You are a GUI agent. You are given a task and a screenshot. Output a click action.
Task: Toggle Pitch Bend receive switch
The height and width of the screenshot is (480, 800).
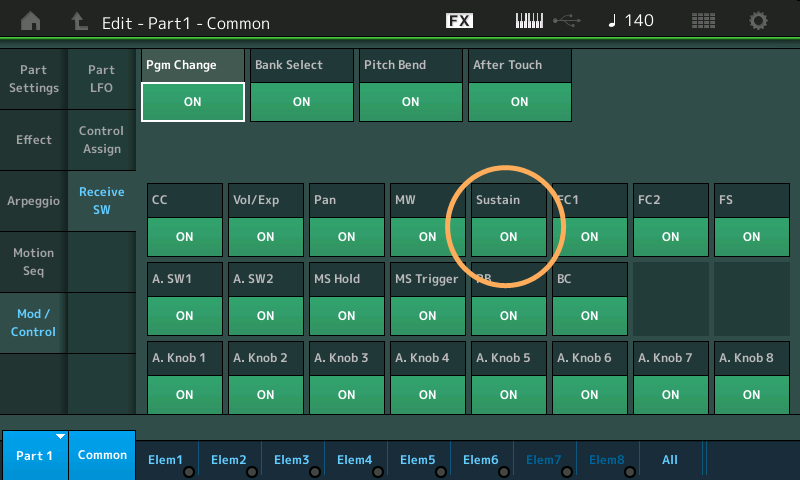click(411, 102)
